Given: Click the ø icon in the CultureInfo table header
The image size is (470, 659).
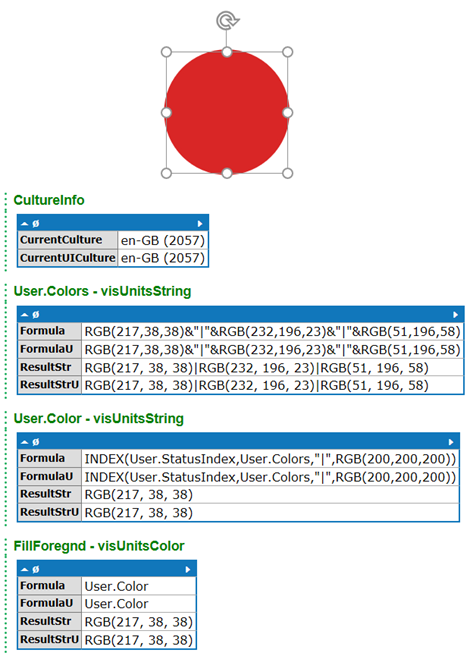Looking at the screenshot, I should (x=36, y=224).
